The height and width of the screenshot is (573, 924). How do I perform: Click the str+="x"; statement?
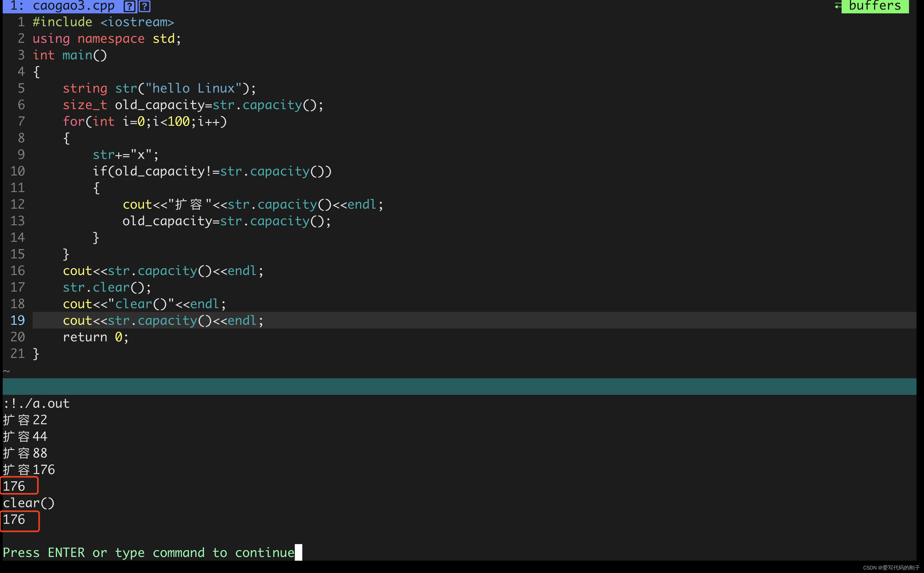click(125, 155)
